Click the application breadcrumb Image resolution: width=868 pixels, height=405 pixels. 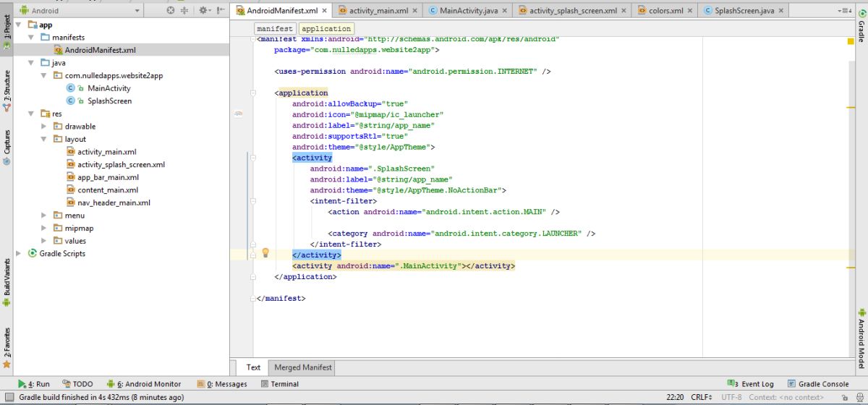click(325, 28)
